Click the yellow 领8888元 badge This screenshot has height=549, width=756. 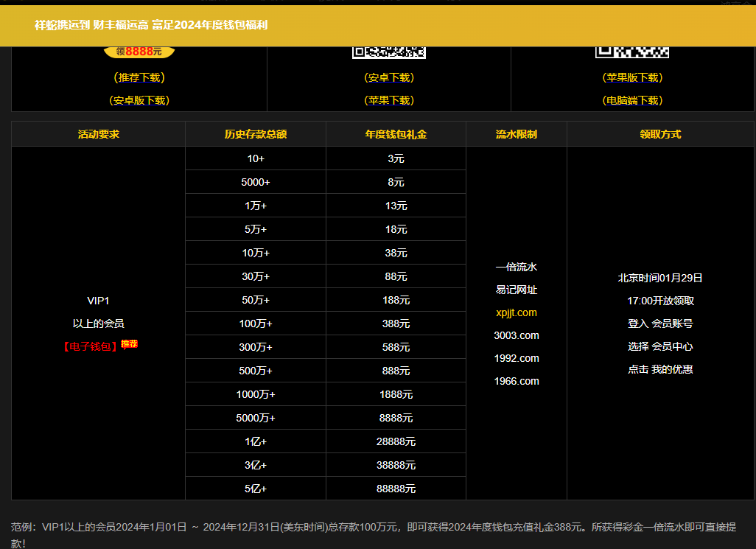click(139, 52)
